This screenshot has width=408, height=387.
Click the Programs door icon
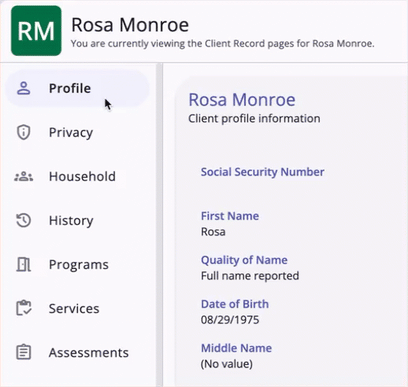click(24, 264)
